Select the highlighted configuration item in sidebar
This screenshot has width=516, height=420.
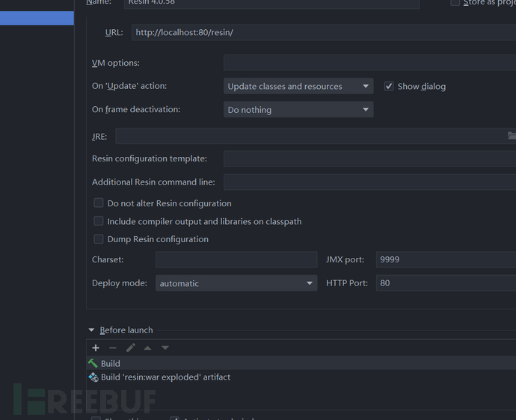tap(37, 18)
